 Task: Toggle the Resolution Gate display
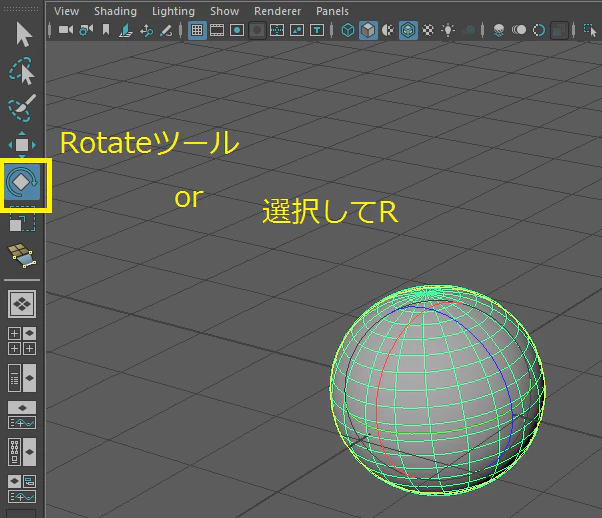point(237,30)
